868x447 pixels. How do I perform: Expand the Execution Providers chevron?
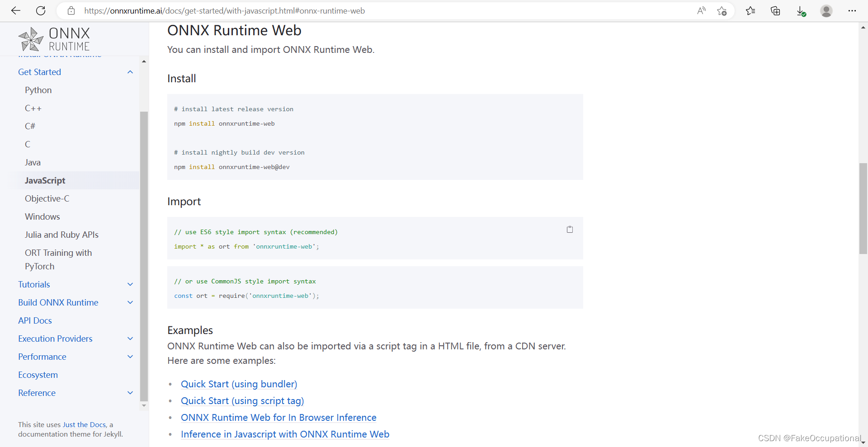point(130,339)
